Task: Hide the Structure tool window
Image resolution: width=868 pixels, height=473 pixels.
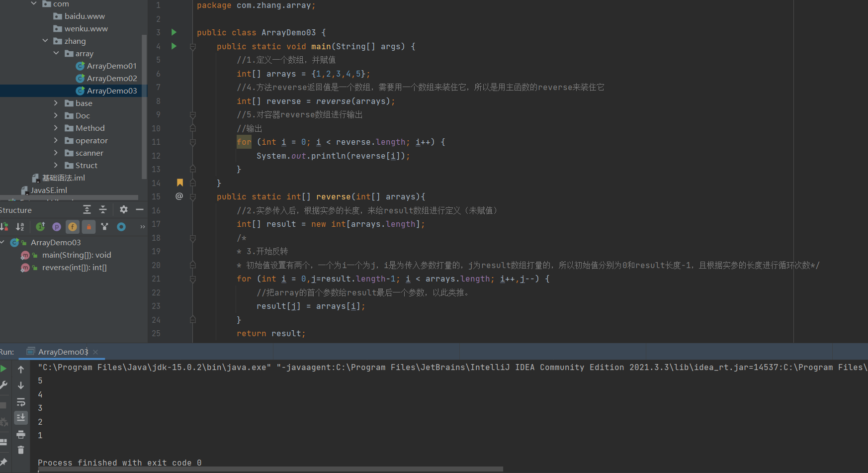Action: (140, 209)
